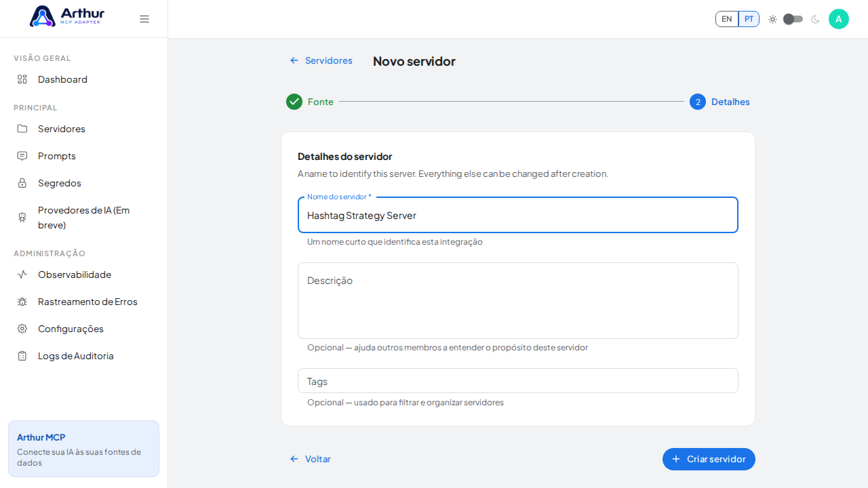Click the Logs de Auditoria clipboard icon

tap(22, 356)
